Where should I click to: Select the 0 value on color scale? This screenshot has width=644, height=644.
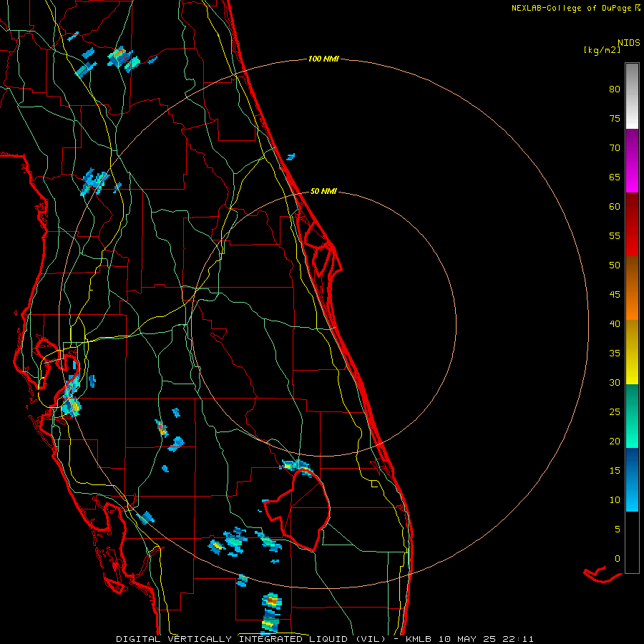(x=618, y=559)
